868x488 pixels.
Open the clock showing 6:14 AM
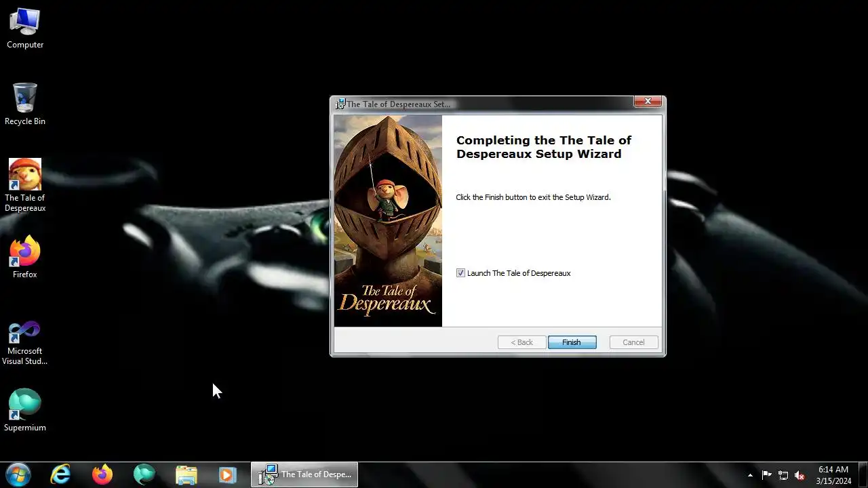coord(833,475)
